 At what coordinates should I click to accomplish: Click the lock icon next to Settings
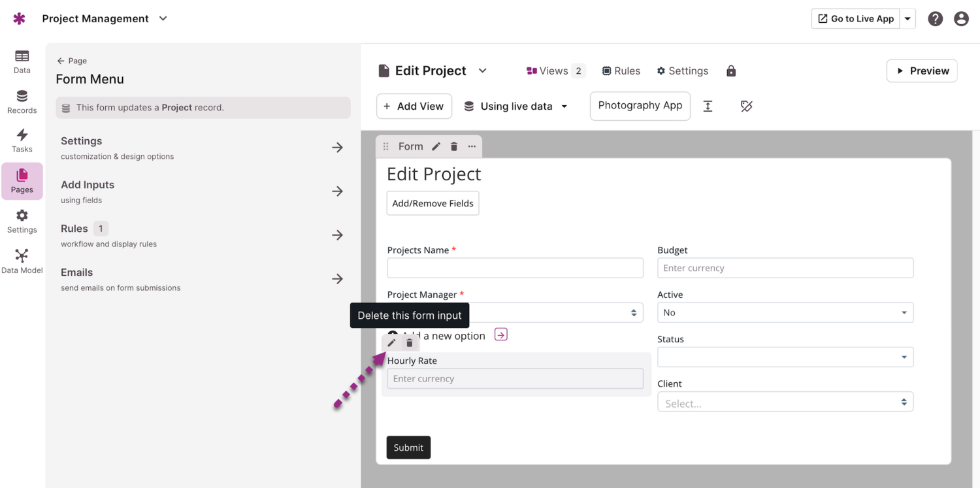[x=730, y=71]
